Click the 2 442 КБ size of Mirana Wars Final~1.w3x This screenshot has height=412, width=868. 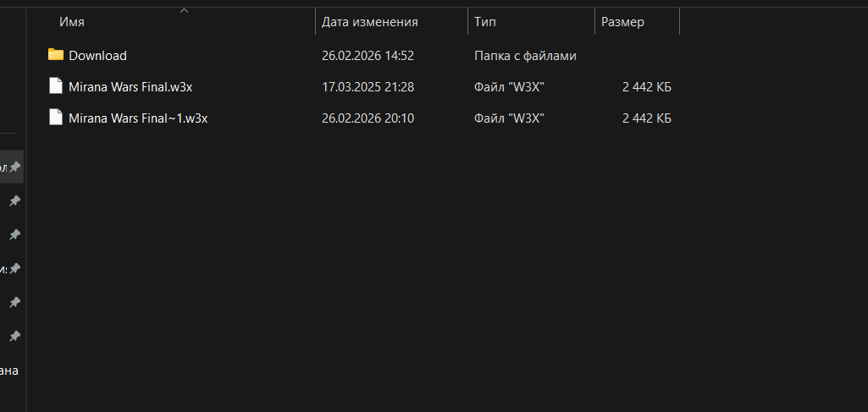646,118
